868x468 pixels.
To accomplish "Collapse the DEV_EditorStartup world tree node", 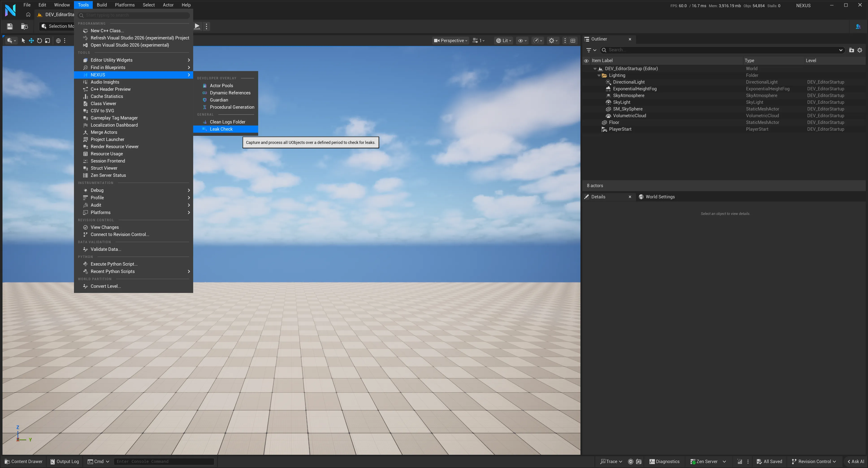I will click(x=595, y=69).
